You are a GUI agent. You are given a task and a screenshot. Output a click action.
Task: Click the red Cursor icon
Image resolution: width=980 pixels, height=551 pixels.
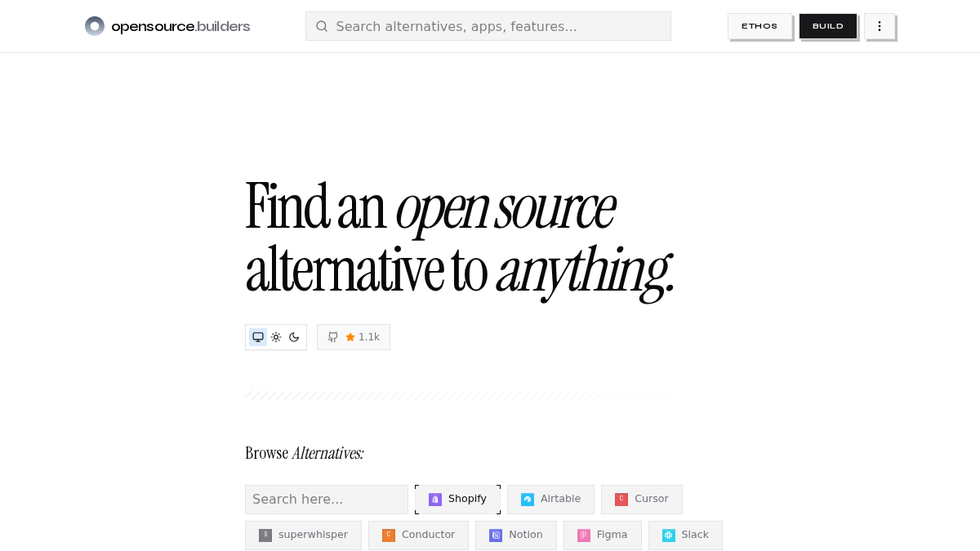[621, 500]
